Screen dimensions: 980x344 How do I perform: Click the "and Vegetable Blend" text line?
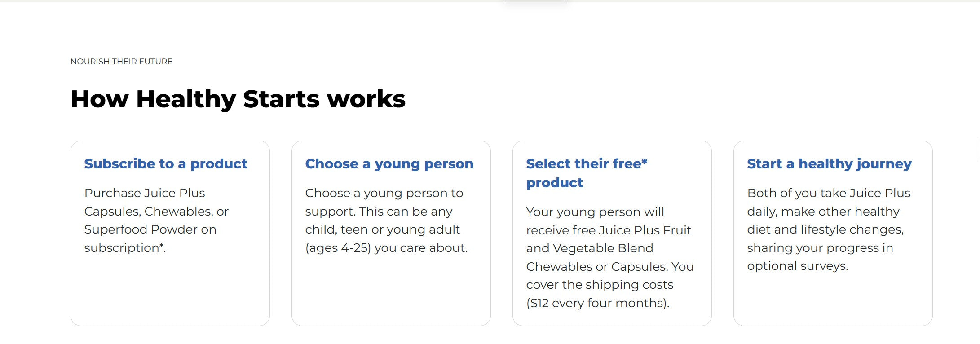click(x=589, y=248)
